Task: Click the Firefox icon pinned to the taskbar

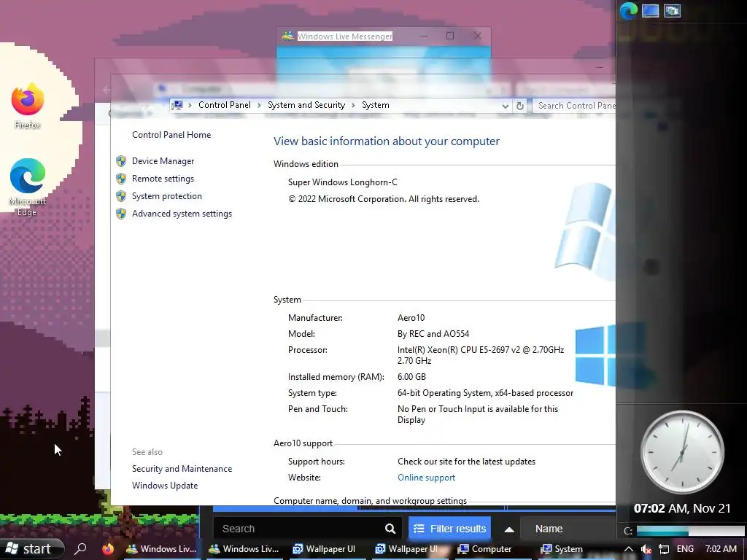Action: [108, 549]
